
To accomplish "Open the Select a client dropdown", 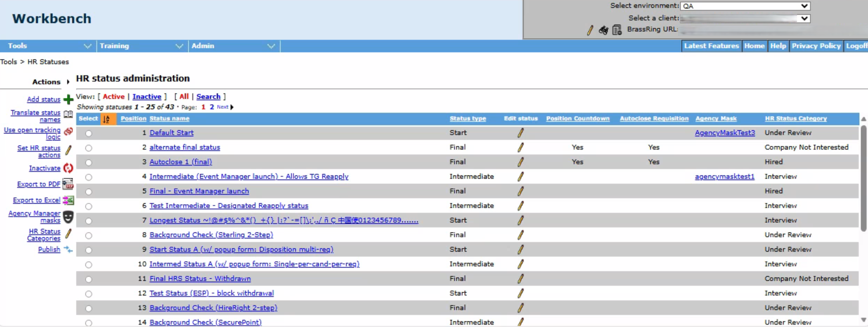I will tap(745, 19).
